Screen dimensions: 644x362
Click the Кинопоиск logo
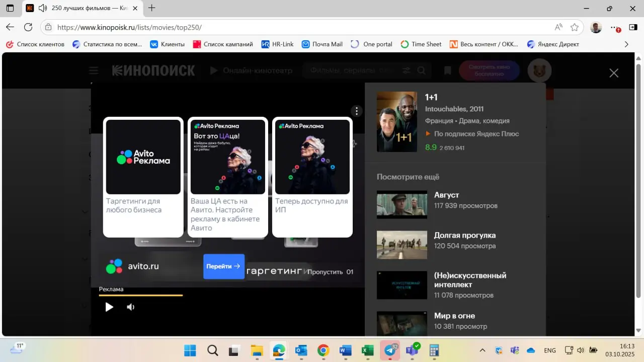tap(153, 71)
